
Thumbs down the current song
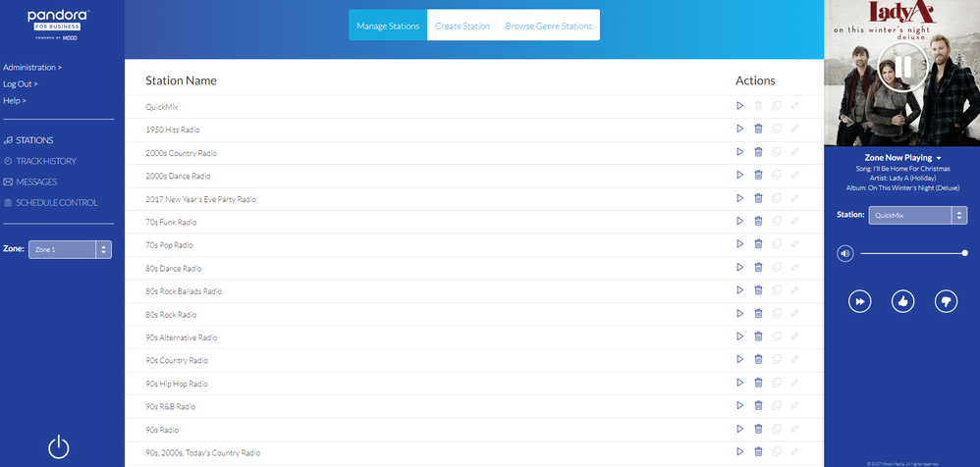(945, 302)
